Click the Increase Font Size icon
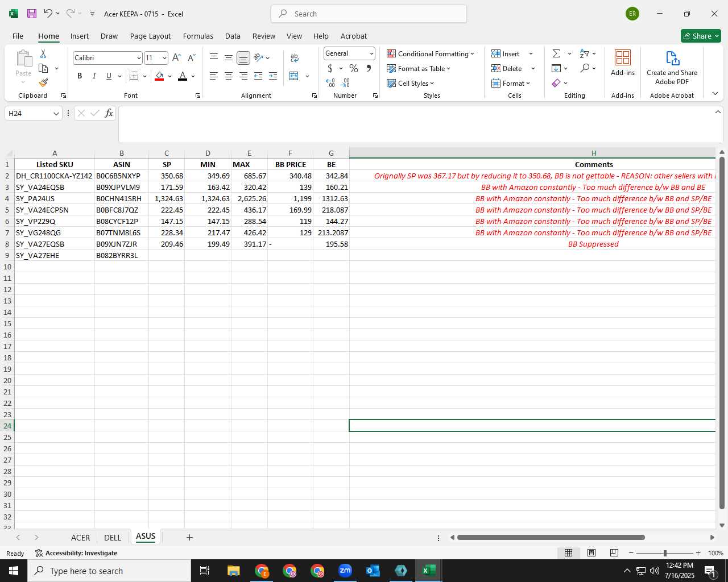Screen dimensions: 728x582 click(176, 57)
